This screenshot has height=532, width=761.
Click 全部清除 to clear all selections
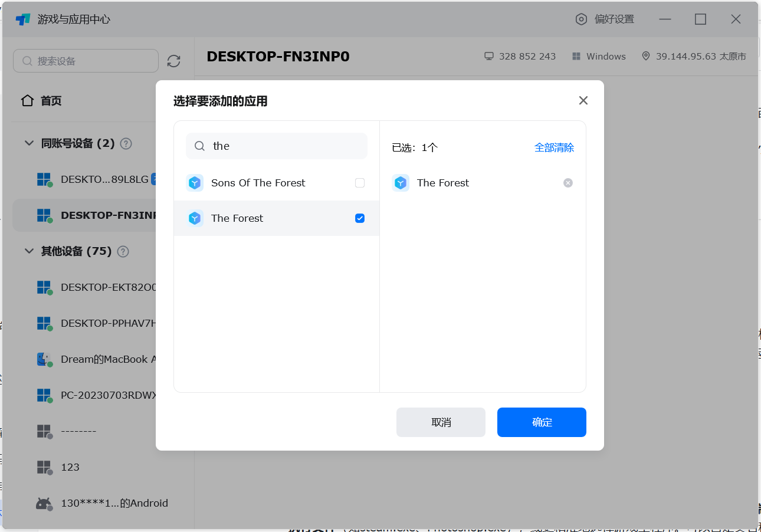click(x=554, y=147)
